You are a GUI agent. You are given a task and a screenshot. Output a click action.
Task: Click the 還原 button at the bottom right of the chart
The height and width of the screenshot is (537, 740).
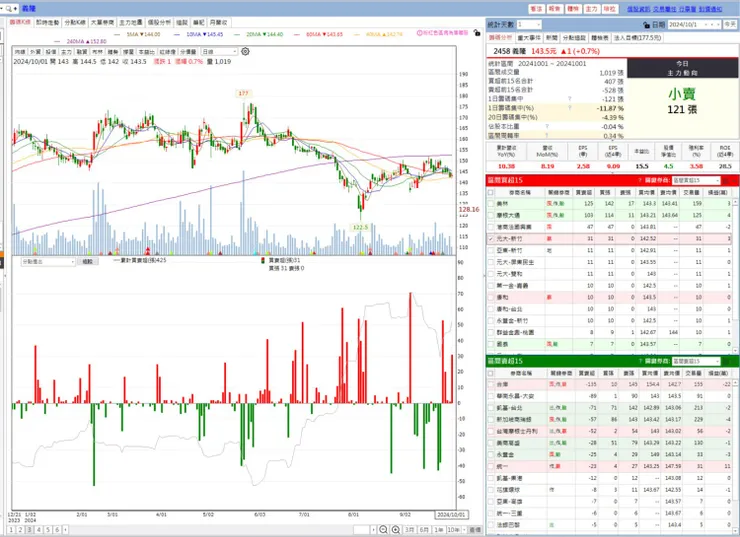coord(475,530)
